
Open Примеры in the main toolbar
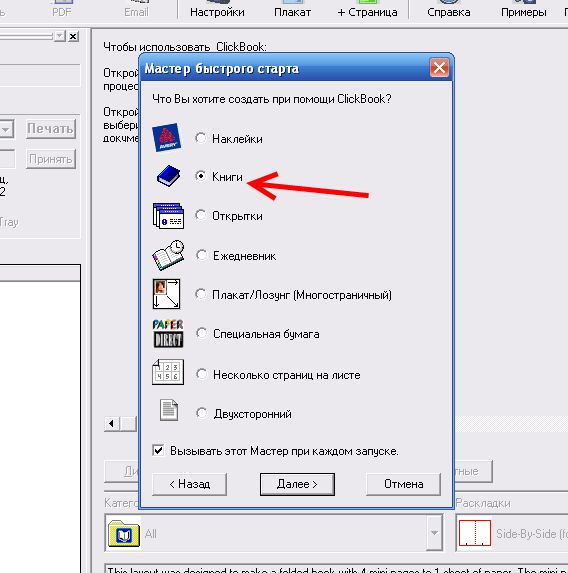pyautogui.click(x=524, y=10)
